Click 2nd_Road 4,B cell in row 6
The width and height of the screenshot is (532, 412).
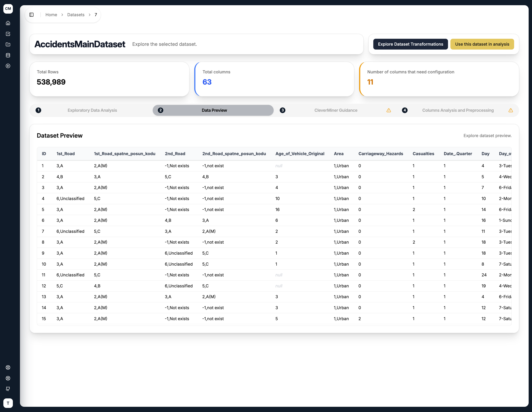point(168,220)
